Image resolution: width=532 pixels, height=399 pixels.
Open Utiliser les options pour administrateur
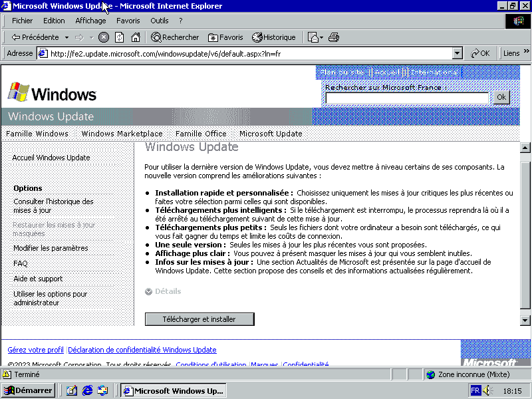coord(51,299)
